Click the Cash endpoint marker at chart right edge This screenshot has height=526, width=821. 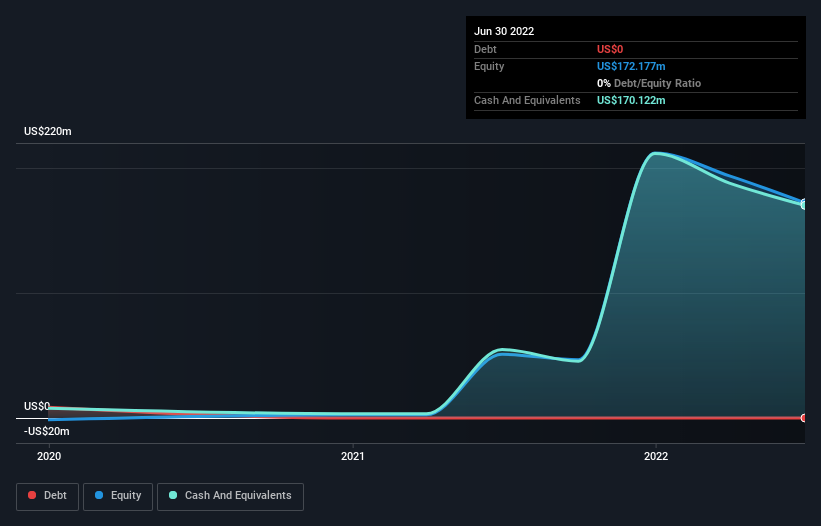click(804, 205)
